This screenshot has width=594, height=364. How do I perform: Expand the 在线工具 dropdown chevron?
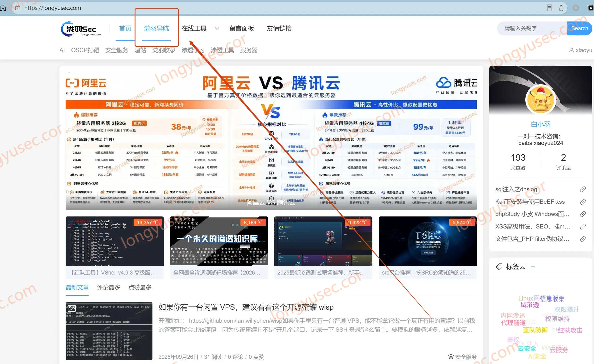tap(217, 29)
